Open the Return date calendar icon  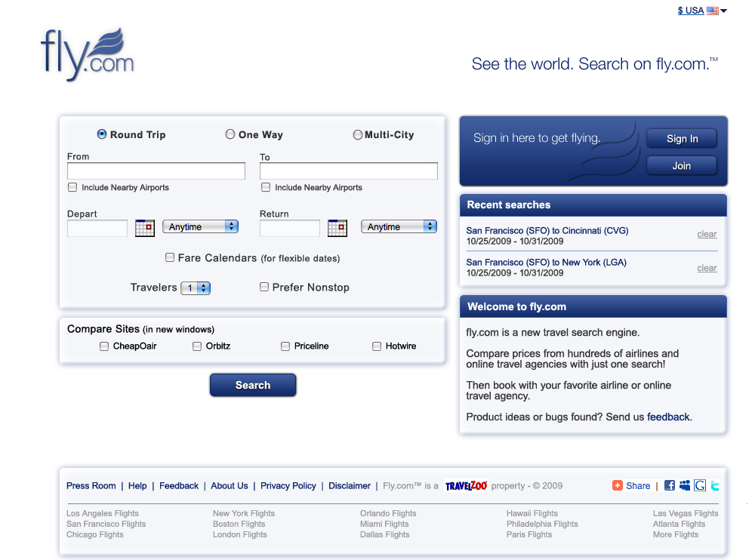(337, 228)
